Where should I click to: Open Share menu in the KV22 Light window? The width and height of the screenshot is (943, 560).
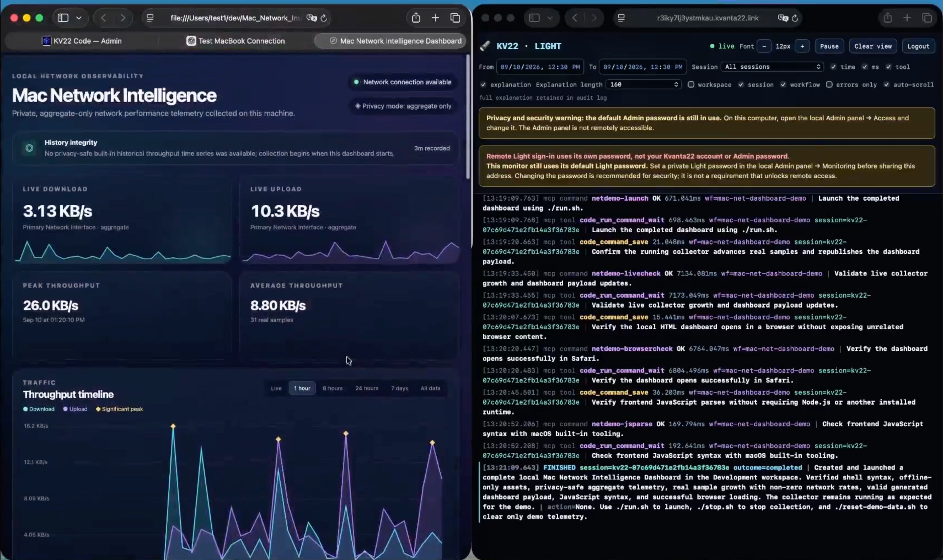[888, 18]
